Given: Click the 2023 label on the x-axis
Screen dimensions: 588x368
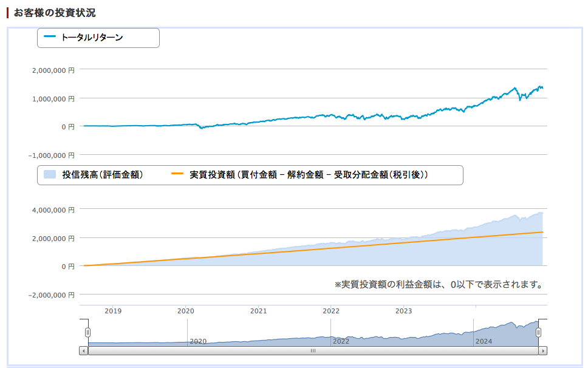Looking at the screenshot, I should click(404, 311).
